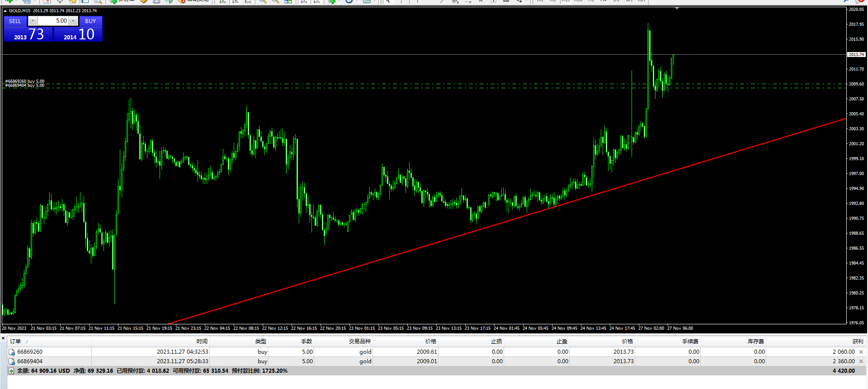The image size is (868, 389).
Task: Sort orders by the 时间 column header
Action: point(202,342)
